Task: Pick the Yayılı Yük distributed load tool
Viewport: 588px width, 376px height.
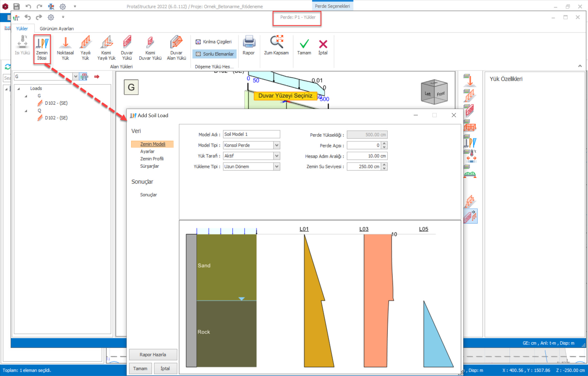Action: [86, 48]
